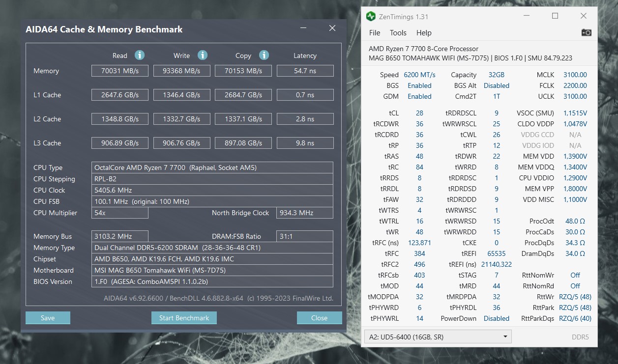
Task: Click Capacity value 32GB in ZenTimings
Action: point(497,75)
